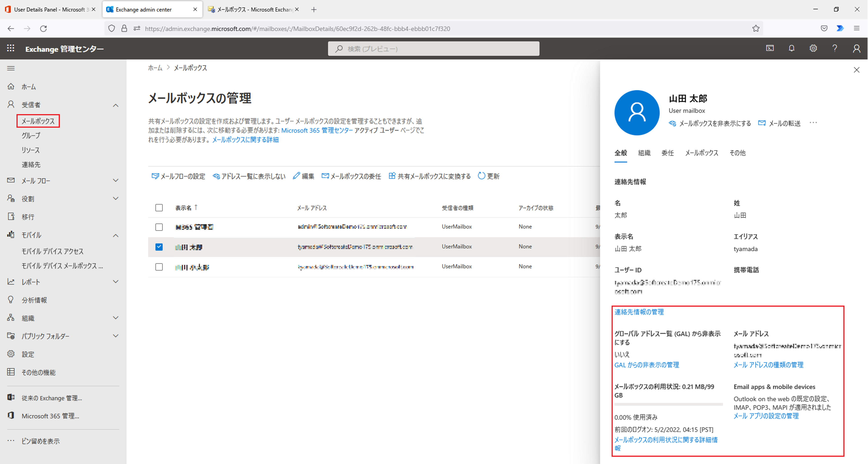The height and width of the screenshot is (464, 868).
Task: Open Pocket save icon in browser toolbar
Action: (824, 29)
